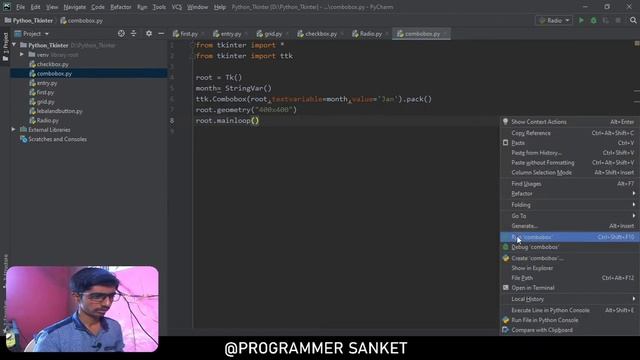Open the Edit menu

pos(36,7)
